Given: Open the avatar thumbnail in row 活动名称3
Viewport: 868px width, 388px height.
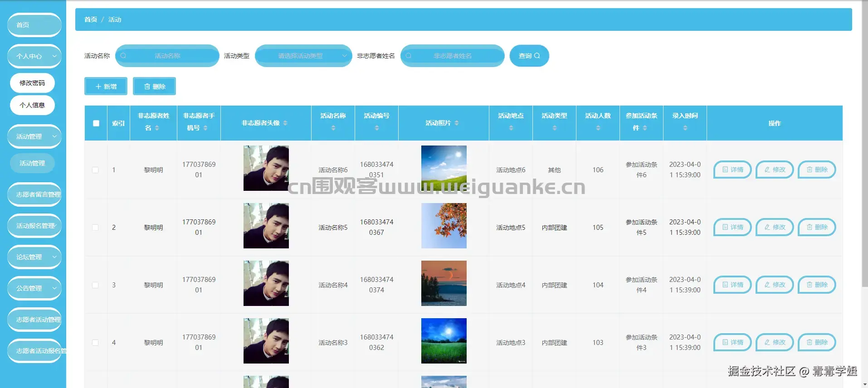Looking at the screenshot, I should coord(266,341).
